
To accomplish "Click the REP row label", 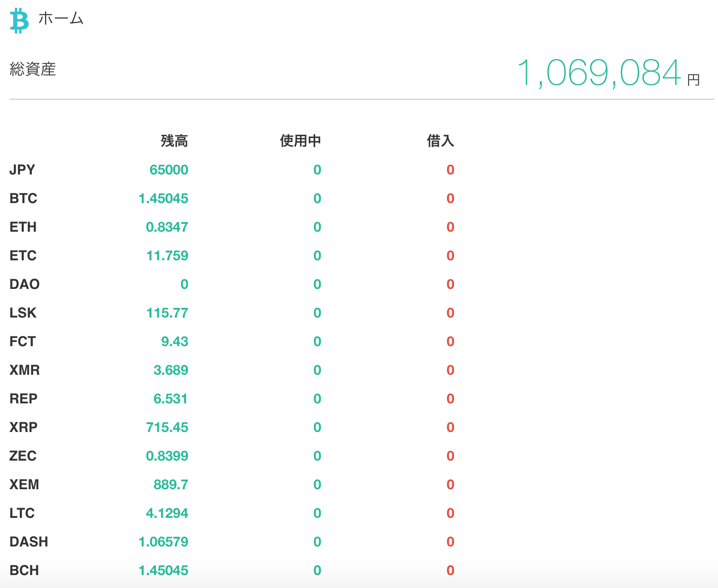I will click(x=24, y=398).
